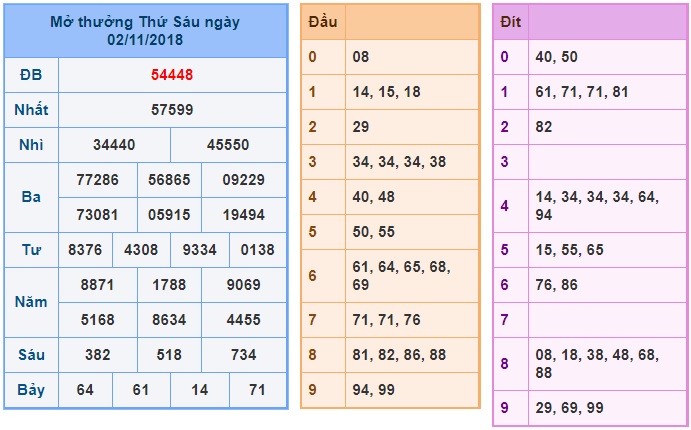Click fourth prize number 0138
Image resolution: width=691 pixels, height=430 pixels.
pos(257,250)
